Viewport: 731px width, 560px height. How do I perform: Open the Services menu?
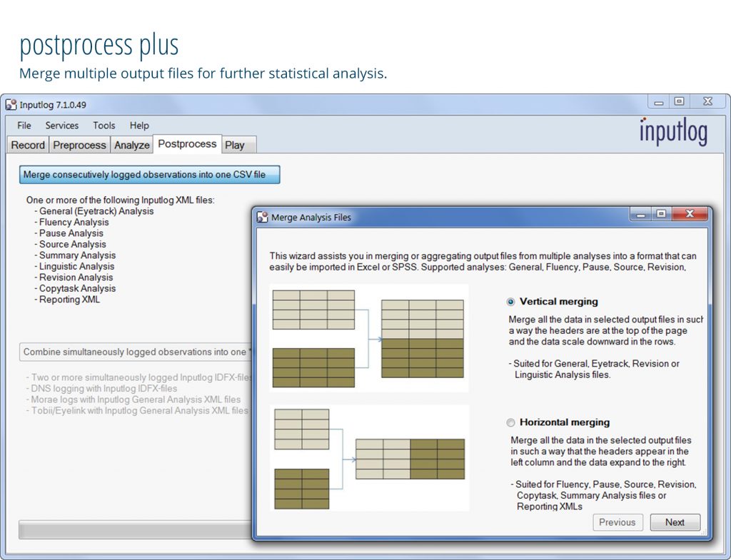pos(62,126)
